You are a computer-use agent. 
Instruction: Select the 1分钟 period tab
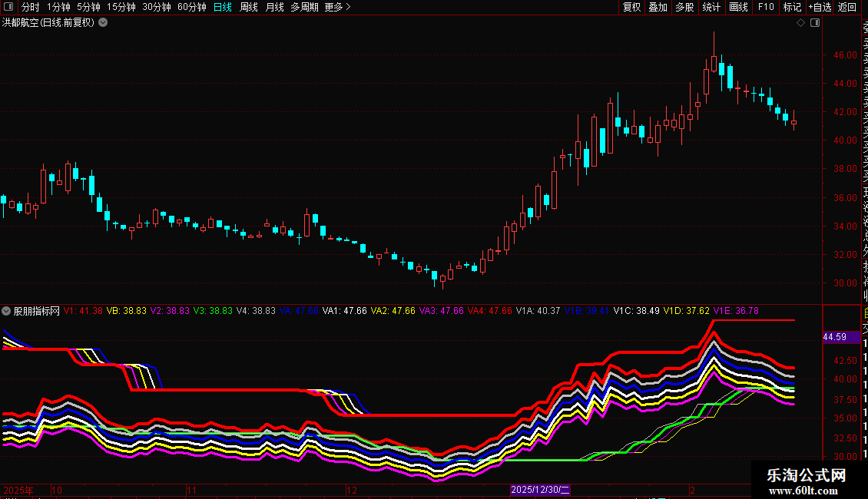[x=58, y=7]
